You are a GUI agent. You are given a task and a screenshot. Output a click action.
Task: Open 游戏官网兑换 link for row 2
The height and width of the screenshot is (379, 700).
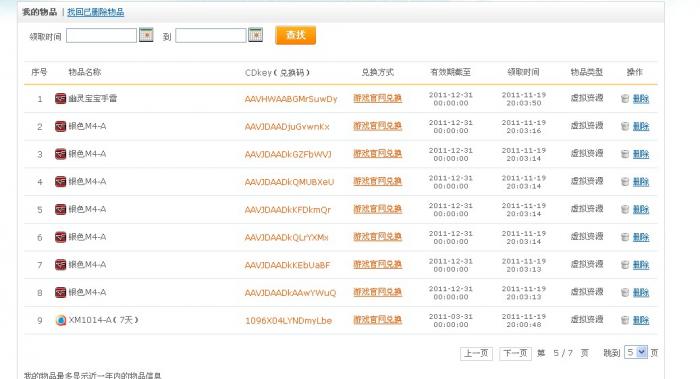tap(378, 126)
